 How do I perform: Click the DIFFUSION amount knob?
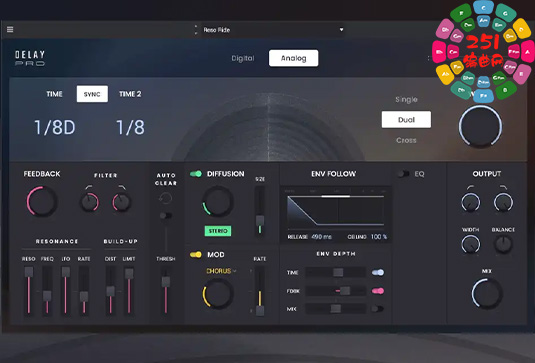218,201
